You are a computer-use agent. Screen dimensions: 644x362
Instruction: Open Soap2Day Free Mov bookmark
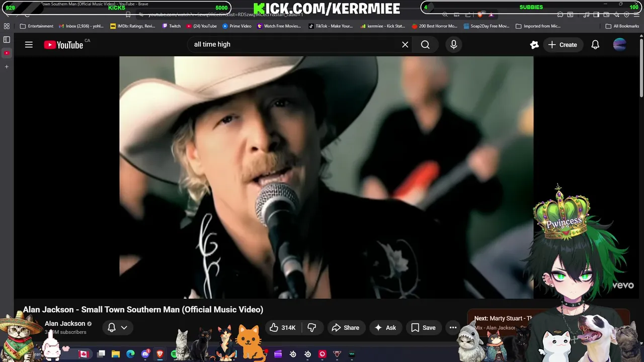point(487,26)
